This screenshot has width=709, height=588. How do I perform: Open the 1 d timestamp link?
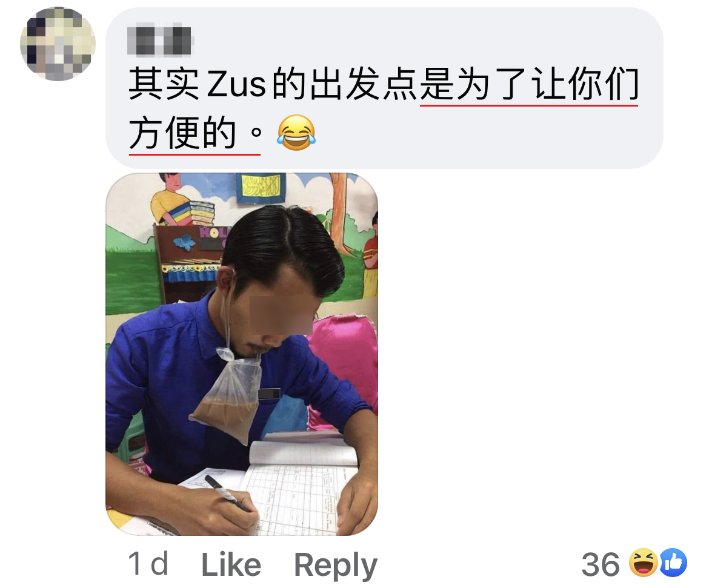click(x=148, y=564)
